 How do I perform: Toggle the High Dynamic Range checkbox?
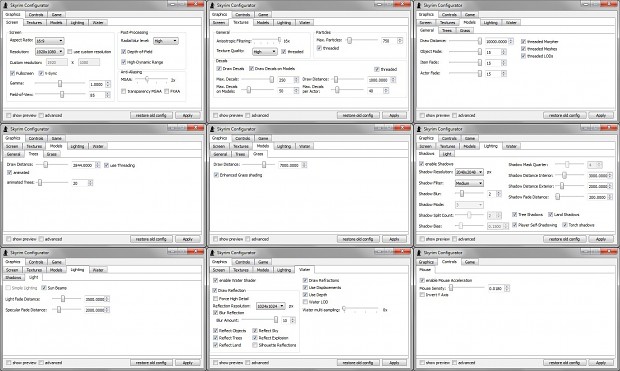tap(123, 62)
